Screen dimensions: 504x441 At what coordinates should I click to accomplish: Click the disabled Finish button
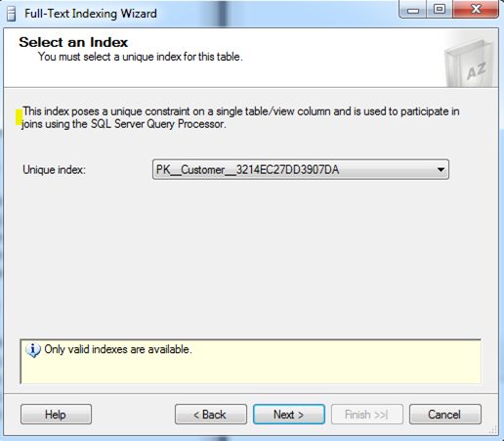click(x=367, y=415)
